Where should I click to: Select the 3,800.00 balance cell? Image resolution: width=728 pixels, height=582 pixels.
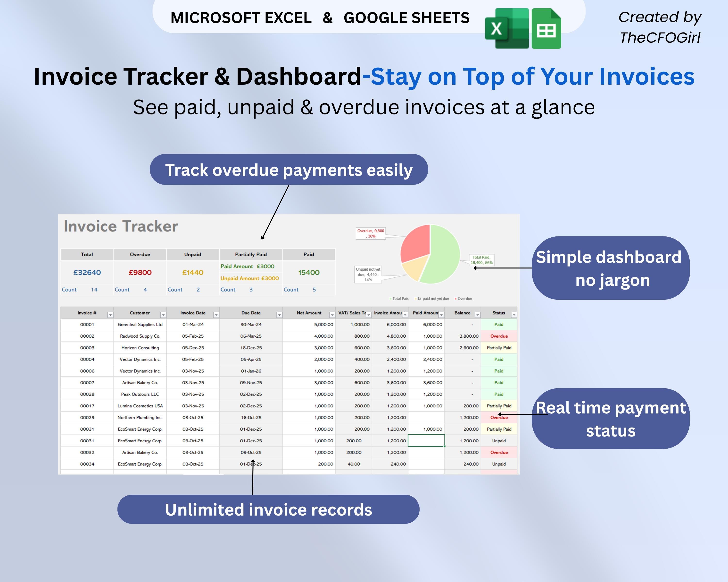[463, 336]
